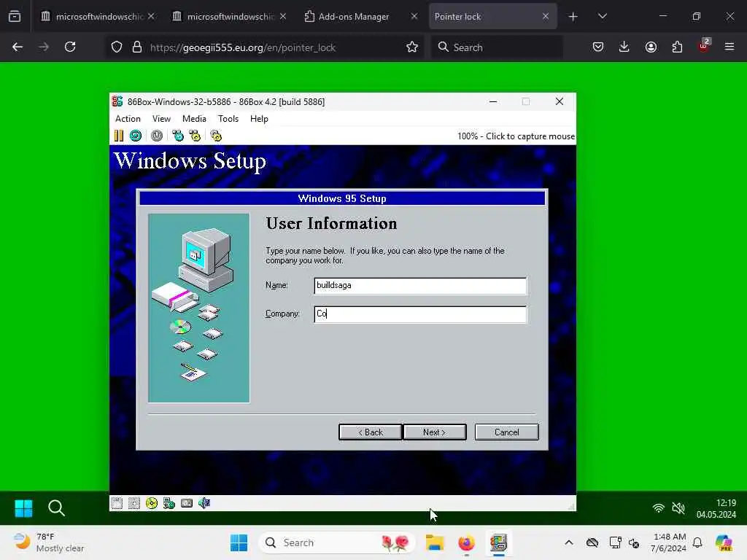Bookmark this page with the star icon
Viewport: 747px width, 560px height.
click(412, 47)
